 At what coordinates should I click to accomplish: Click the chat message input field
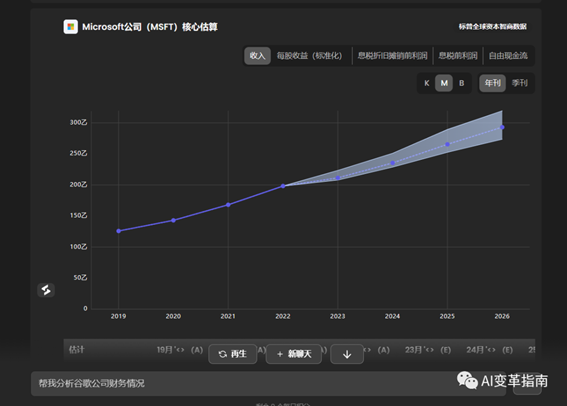(x=268, y=383)
